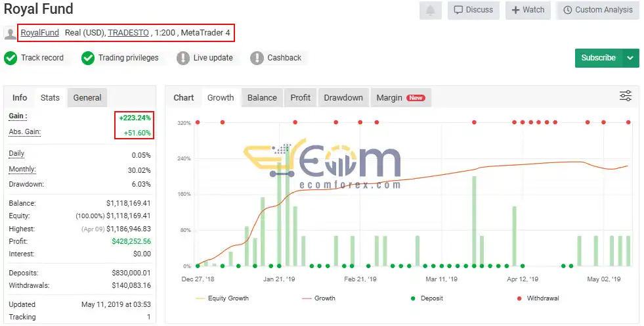Click the +223.24% gain value
This screenshot has width=644, height=326.
[x=135, y=118]
